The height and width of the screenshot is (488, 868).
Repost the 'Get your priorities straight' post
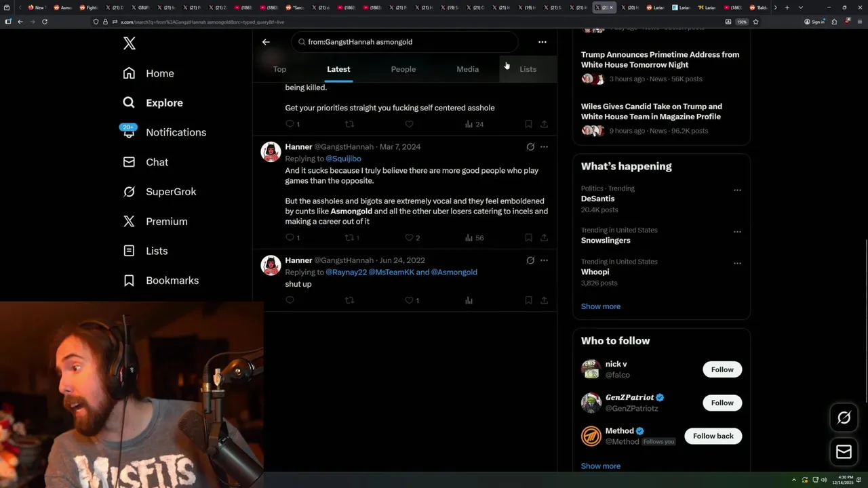(x=350, y=124)
